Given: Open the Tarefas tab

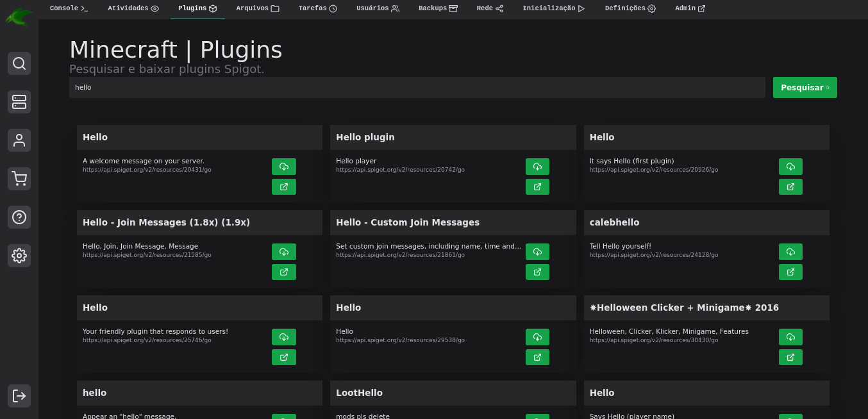Looking at the screenshot, I should coord(317,9).
